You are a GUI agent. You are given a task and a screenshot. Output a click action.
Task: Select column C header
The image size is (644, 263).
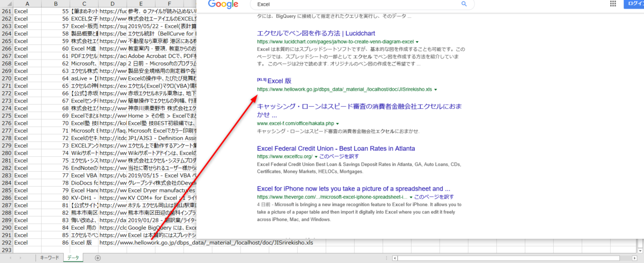(84, 3)
